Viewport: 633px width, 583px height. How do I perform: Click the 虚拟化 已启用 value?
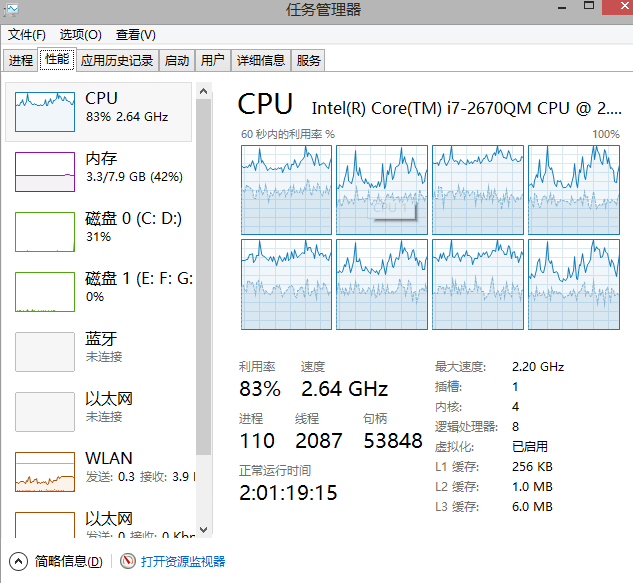coord(530,447)
